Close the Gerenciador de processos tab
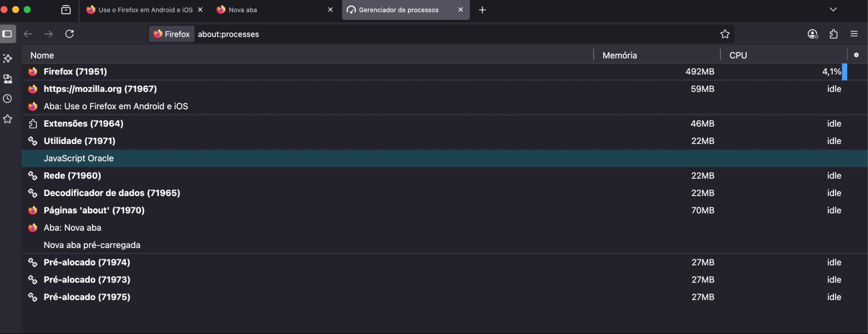This screenshot has height=334, width=868. 461,10
